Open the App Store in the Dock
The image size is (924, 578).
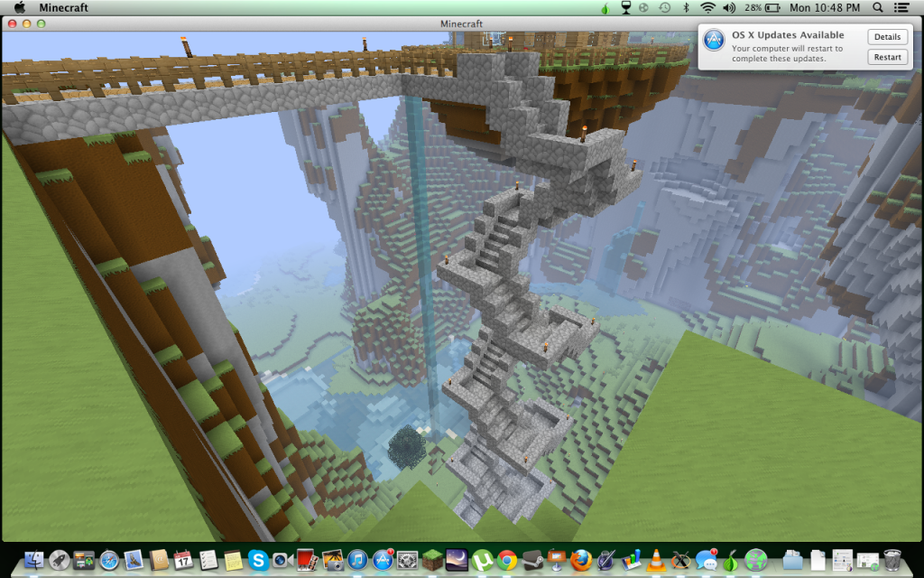tap(382, 560)
